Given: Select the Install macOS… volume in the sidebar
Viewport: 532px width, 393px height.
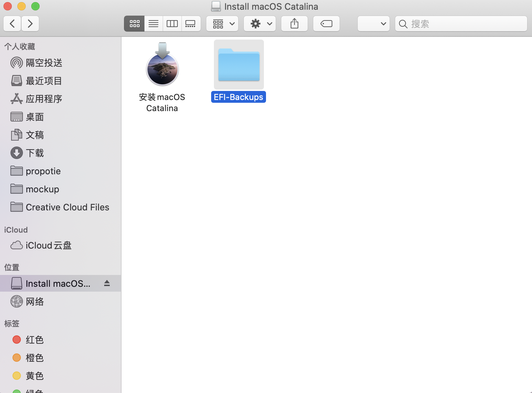Looking at the screenshot, I should (x=61, y=283).
